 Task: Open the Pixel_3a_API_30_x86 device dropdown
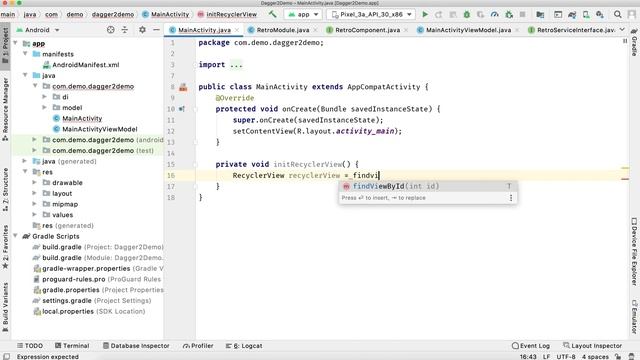[x=371, y=14]
